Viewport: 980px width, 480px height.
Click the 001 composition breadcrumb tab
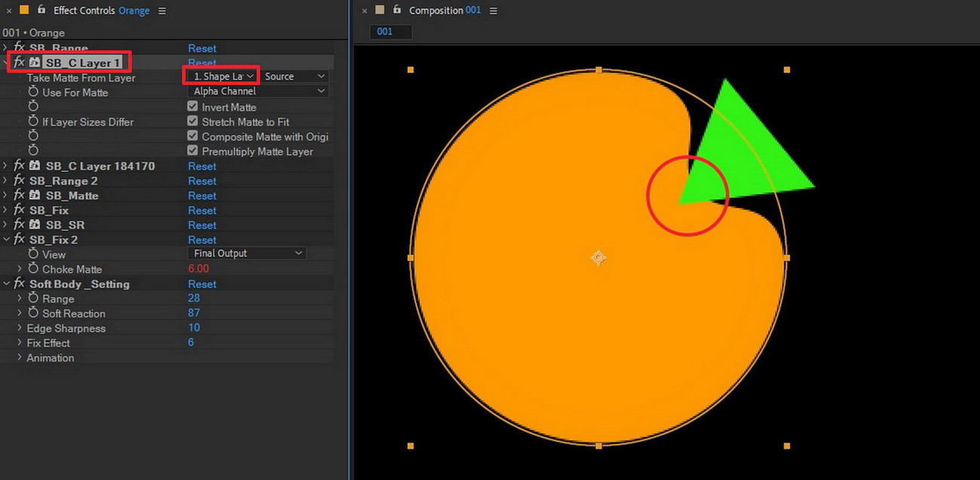click(x=391, y=32)
